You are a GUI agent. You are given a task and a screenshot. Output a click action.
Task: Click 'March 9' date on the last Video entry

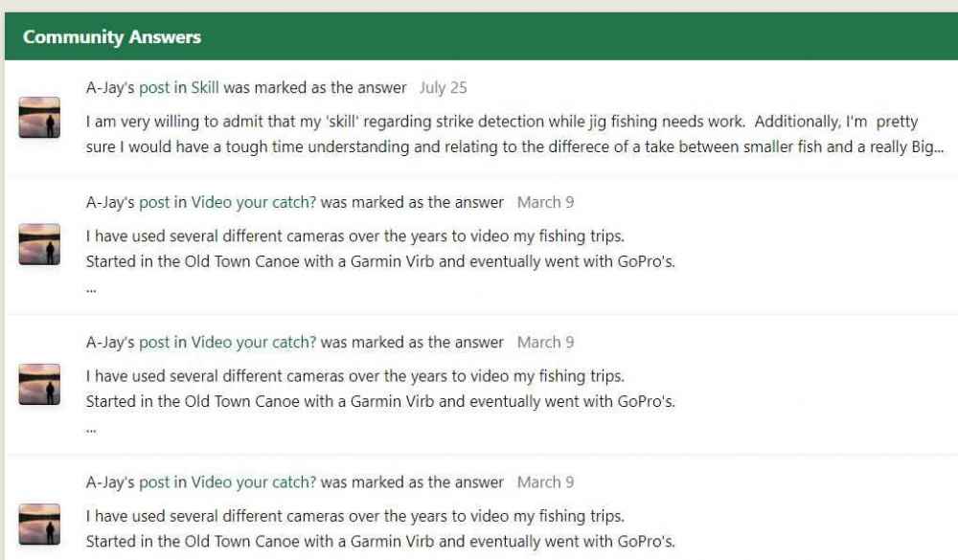(546, 482)
